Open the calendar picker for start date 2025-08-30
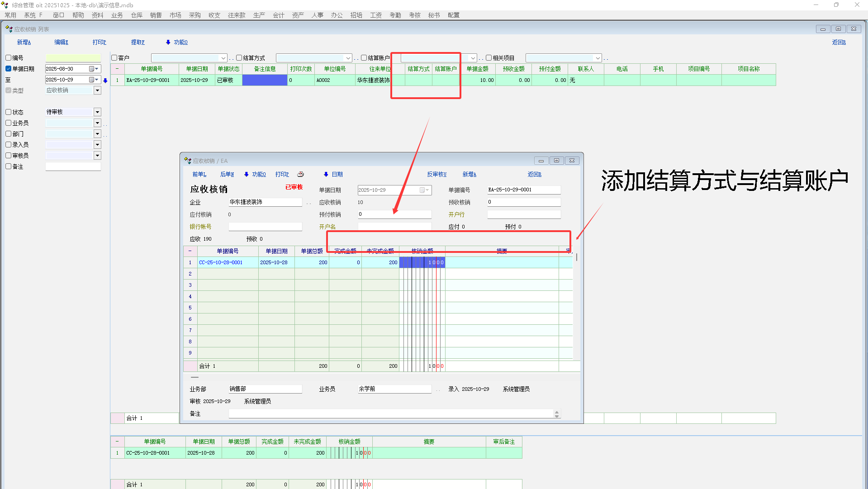 click(x=94, y=69)
